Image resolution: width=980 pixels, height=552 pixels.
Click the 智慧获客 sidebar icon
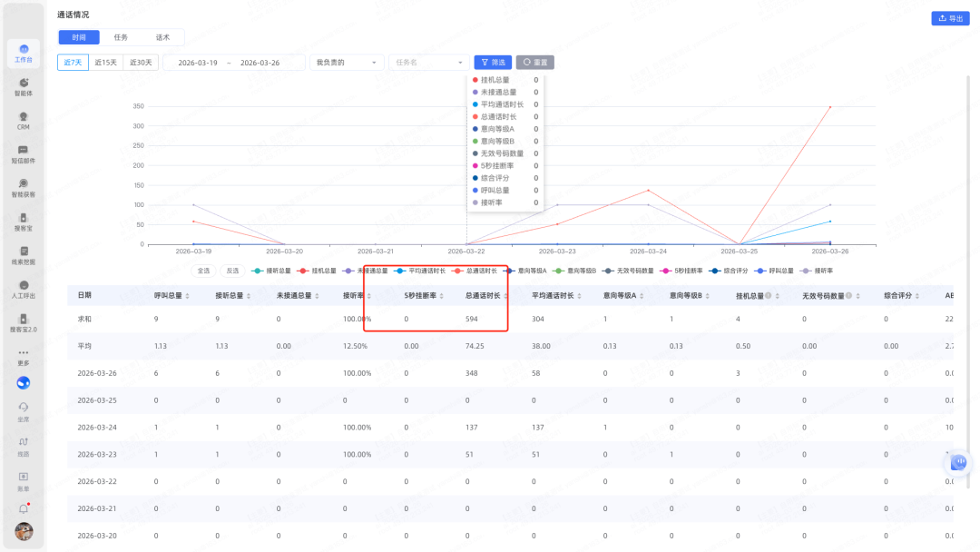click(x=24, y=187)
